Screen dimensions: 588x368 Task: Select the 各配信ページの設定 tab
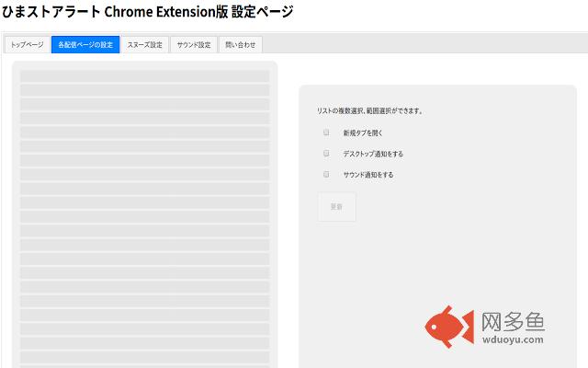(x=85, y=45)
